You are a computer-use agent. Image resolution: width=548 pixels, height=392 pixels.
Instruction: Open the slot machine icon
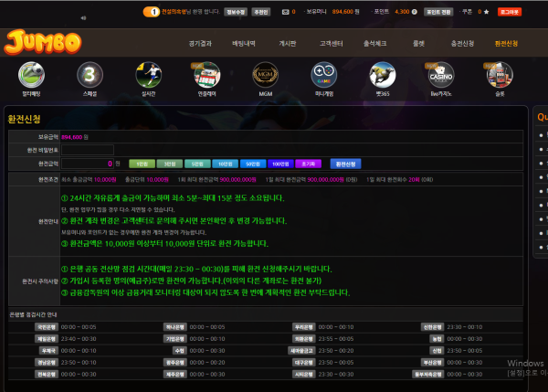[x=500, y=75]
